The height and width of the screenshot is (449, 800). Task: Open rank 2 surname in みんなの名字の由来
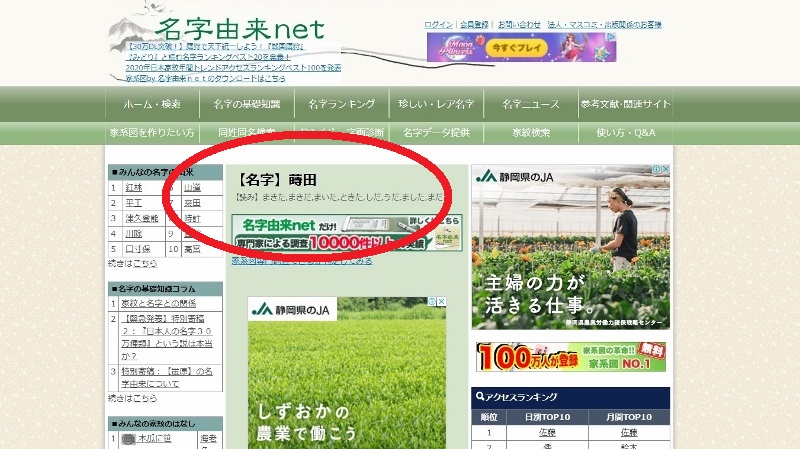[134, 203]
